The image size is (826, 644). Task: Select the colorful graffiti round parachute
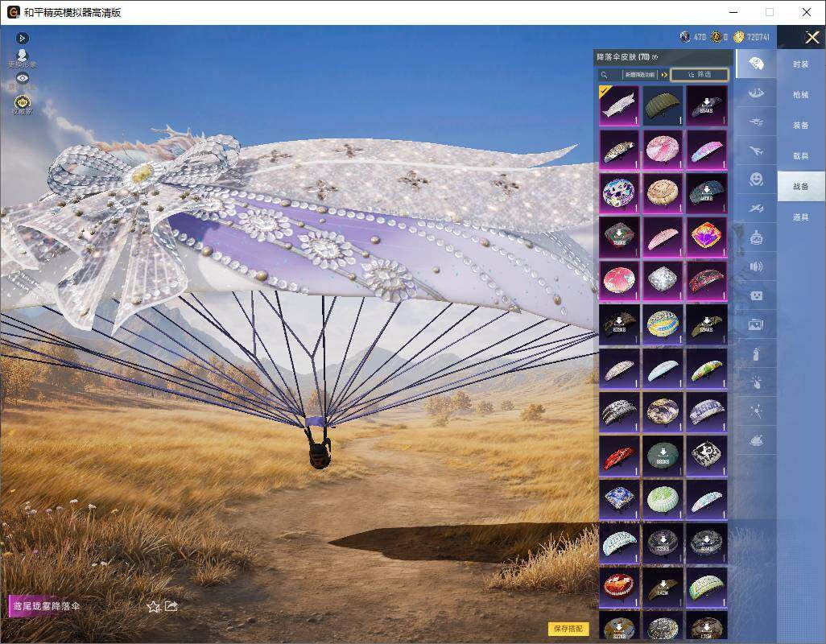tap(619, 193)
